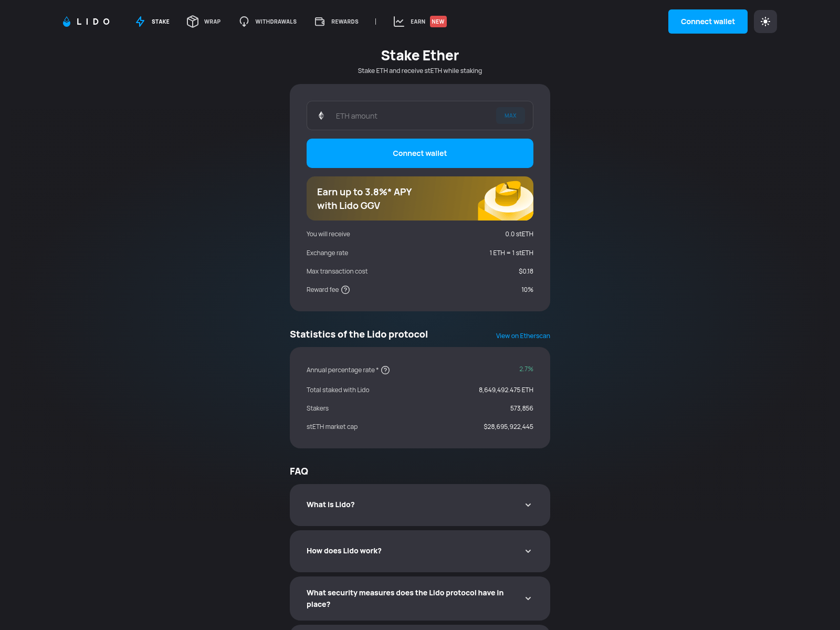Click the Lido droplet logo icon
This screenshot has width=840, height=630.
tap(67, 22)
